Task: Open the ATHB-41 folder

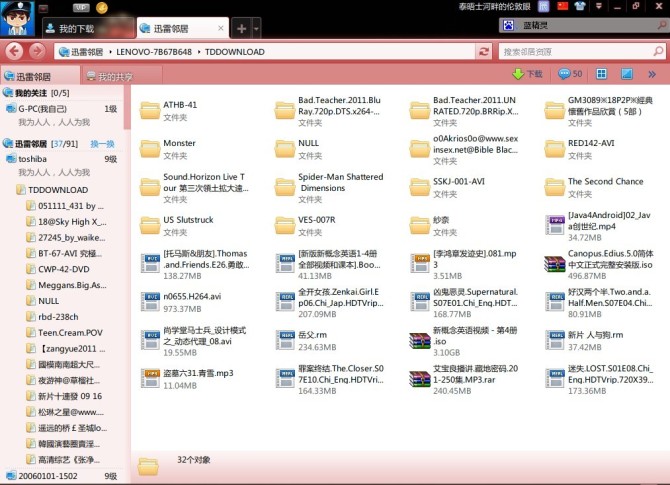Action: click(169, 110)
